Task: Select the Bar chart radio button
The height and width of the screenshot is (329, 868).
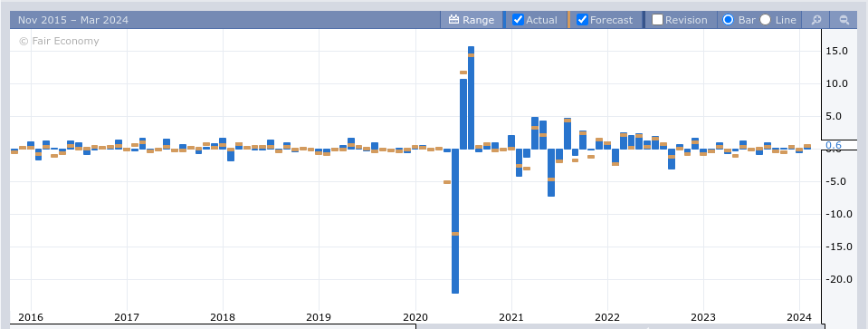Action: tap(729, 20)
